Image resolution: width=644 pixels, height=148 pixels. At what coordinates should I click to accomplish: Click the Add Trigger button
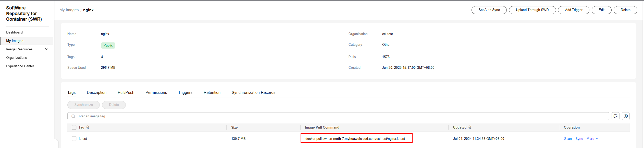pyautogui.click(x=574, y=10)
